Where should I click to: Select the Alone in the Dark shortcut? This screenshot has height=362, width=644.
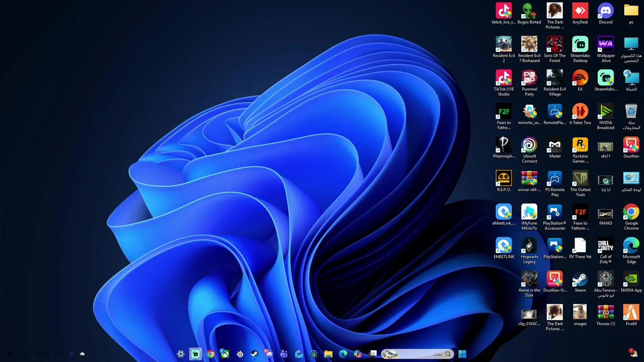529,284
